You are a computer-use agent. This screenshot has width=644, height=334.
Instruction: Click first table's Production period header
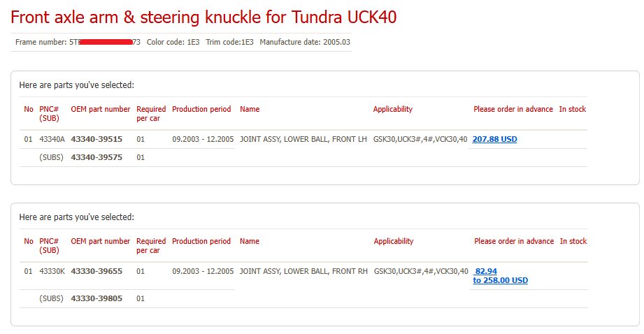pyautogui.click(x=201, y=109)
